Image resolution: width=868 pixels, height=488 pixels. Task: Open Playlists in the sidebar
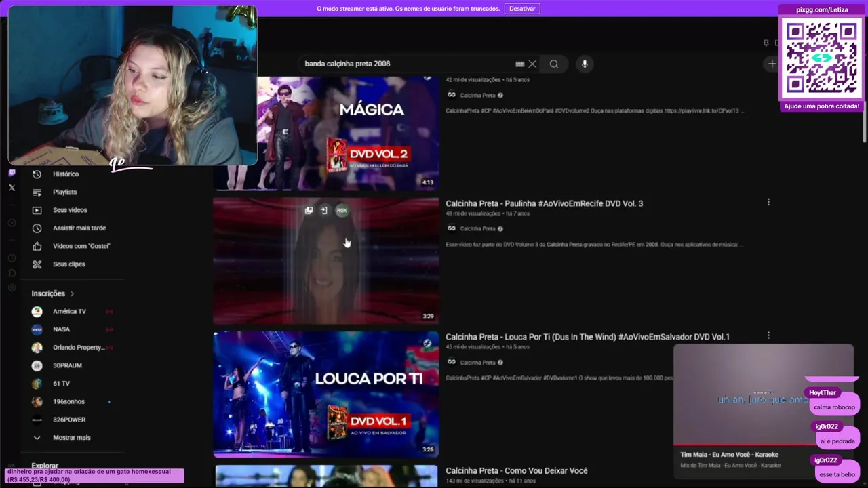tap(65, 192)
